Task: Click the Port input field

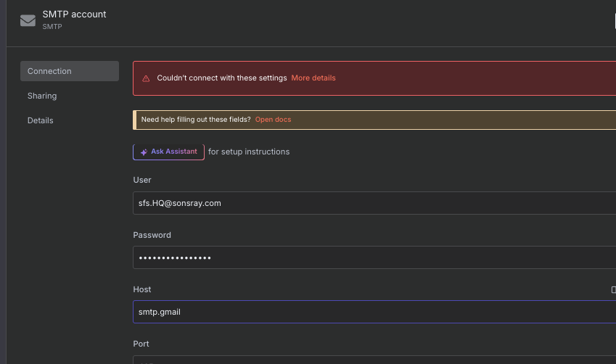Action: pyautogui.click(x=374, y=360)
